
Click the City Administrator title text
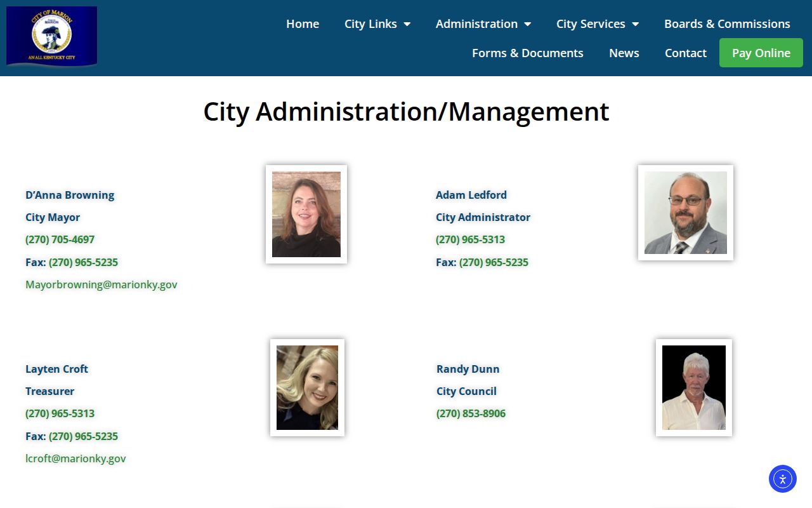click(483, 217)
